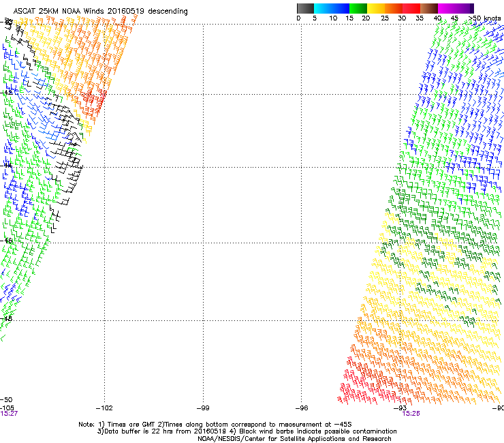Click the 'Times are GMT' note line

click(x=215, y=425)
